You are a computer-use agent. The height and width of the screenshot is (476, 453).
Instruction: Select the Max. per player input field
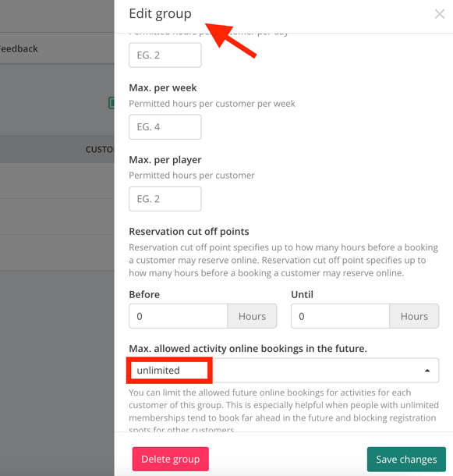[165, 199]
